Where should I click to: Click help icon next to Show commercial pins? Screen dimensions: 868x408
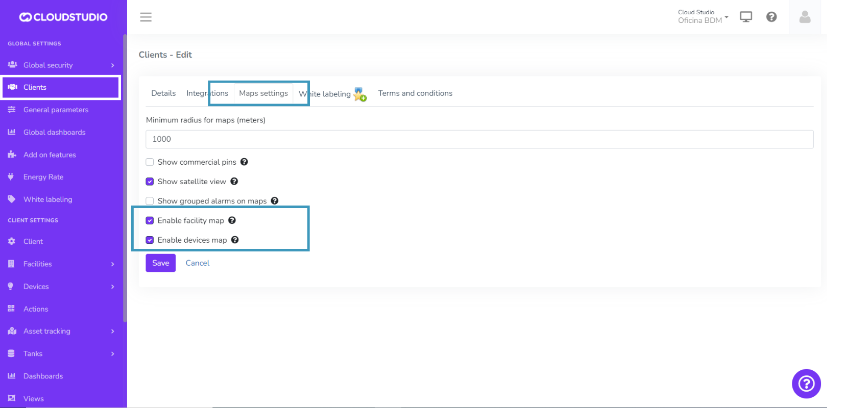(x=244, y=162)
